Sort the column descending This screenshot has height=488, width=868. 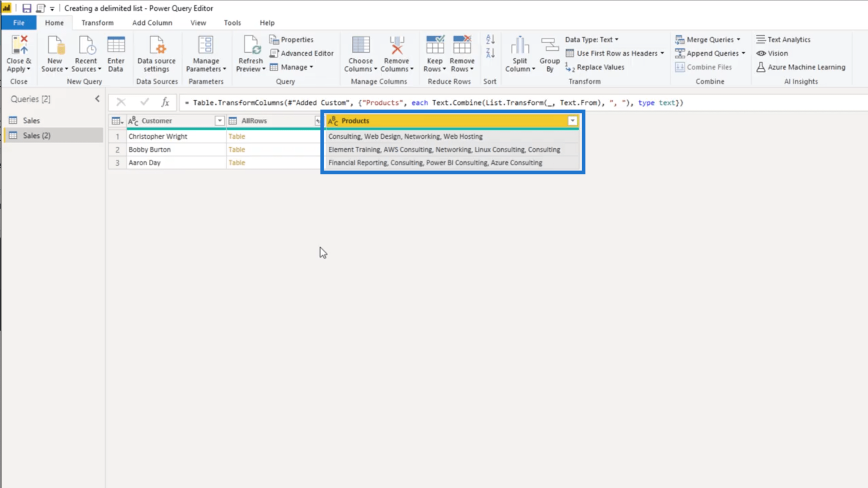click(490, 53)
